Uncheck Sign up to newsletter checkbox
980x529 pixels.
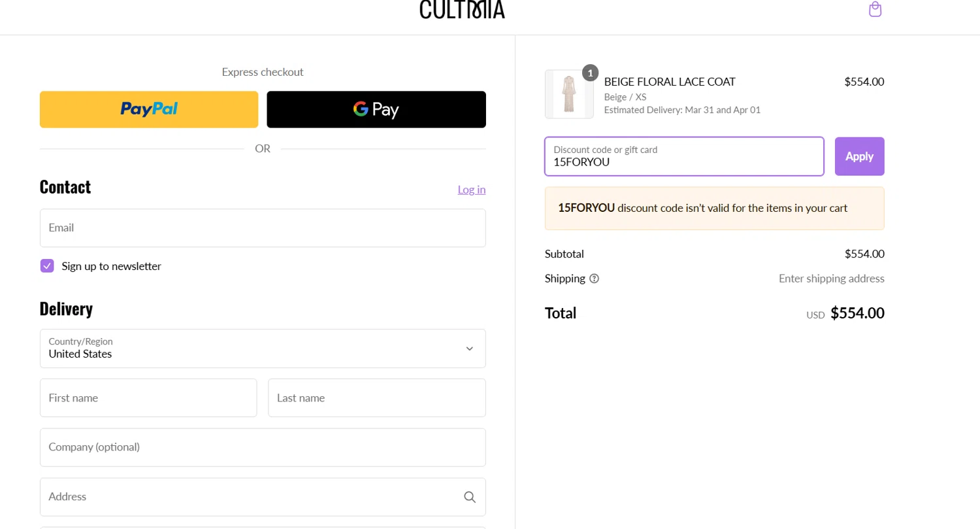[x=47, y=265]
